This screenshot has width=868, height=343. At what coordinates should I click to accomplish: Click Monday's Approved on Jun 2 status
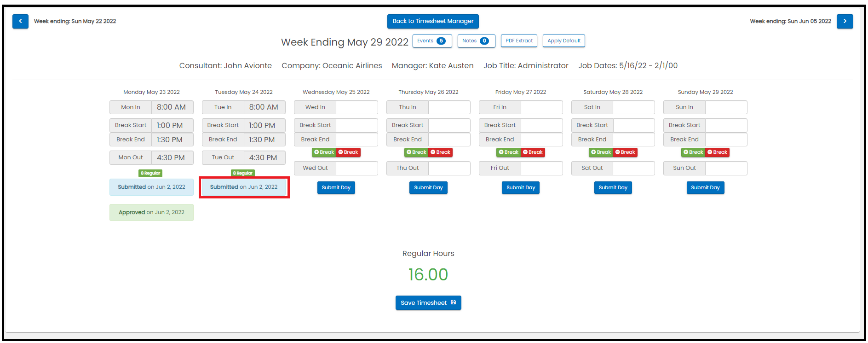tap(151, 212)
